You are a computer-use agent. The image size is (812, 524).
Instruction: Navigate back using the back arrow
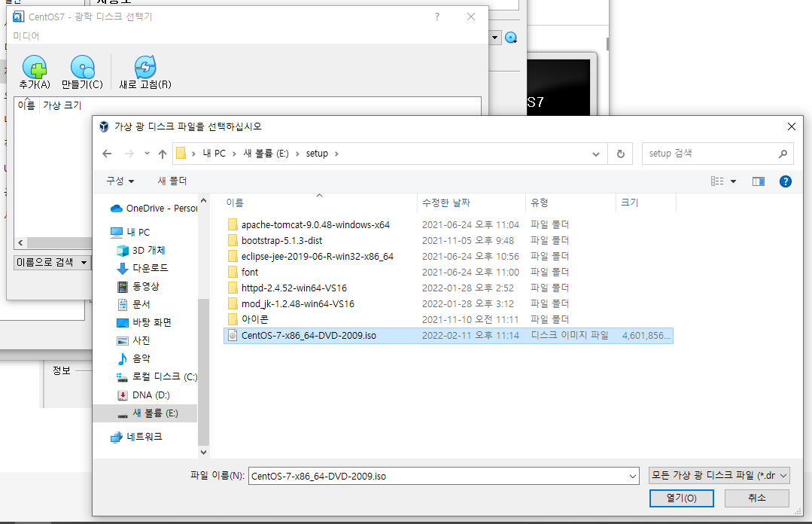pyautogui.click(x=106, y=154)
